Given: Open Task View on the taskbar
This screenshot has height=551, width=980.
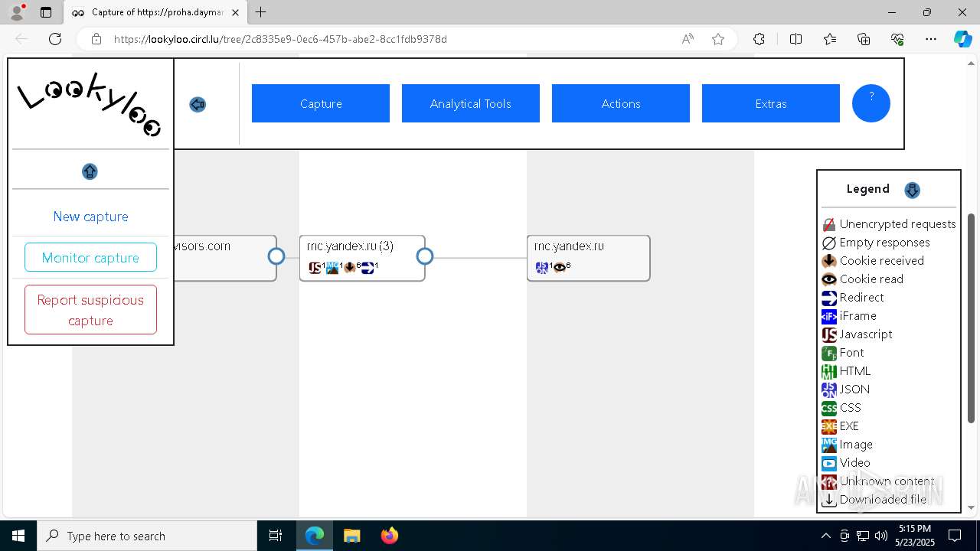Looking at the screenshot, I should pos(276,536).
